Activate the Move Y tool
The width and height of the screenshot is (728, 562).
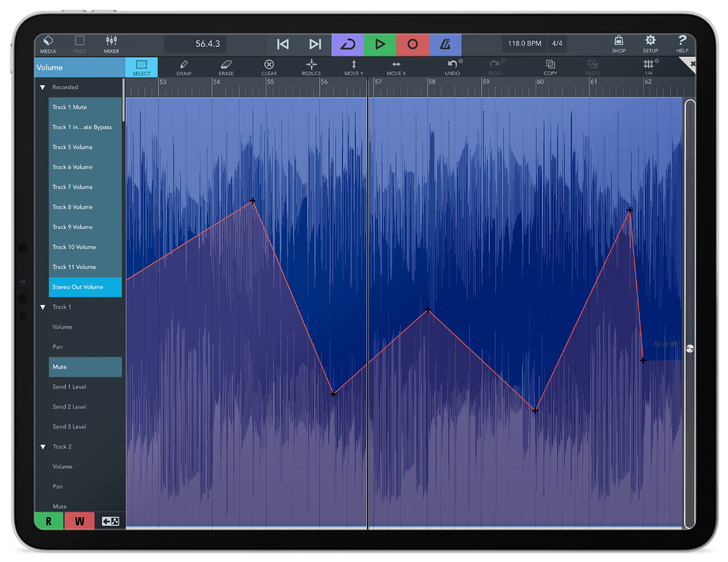(353, 67)
